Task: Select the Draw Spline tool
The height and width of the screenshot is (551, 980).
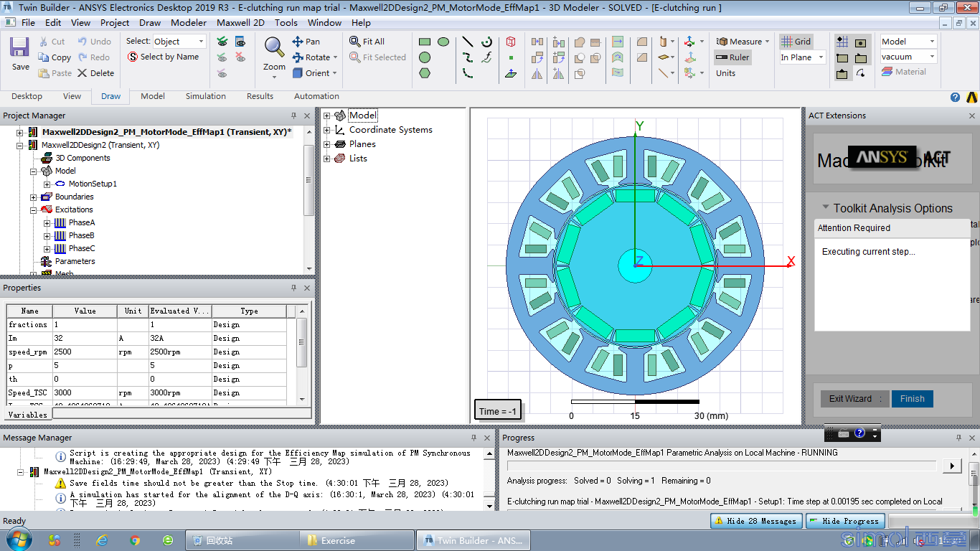Action: (468, 57)
